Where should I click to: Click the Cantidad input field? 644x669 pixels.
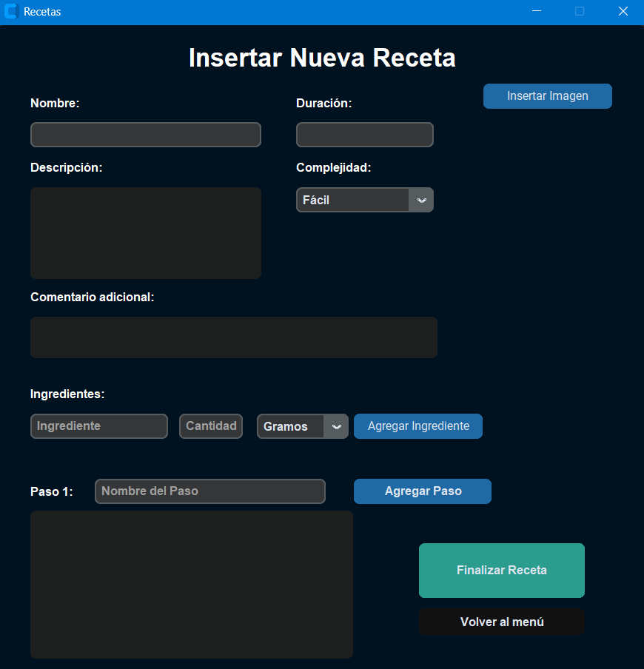210,426
